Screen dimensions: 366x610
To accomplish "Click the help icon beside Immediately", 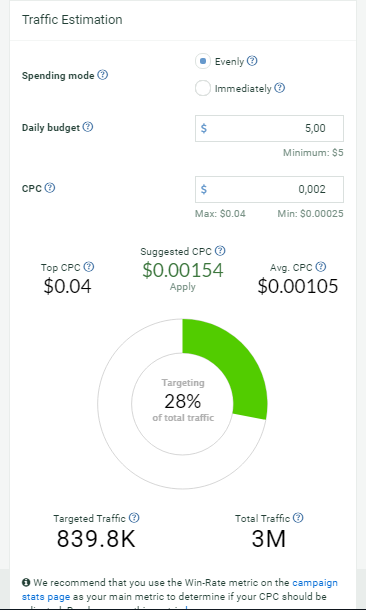I will pyautogui.click(x=280, y=88).
